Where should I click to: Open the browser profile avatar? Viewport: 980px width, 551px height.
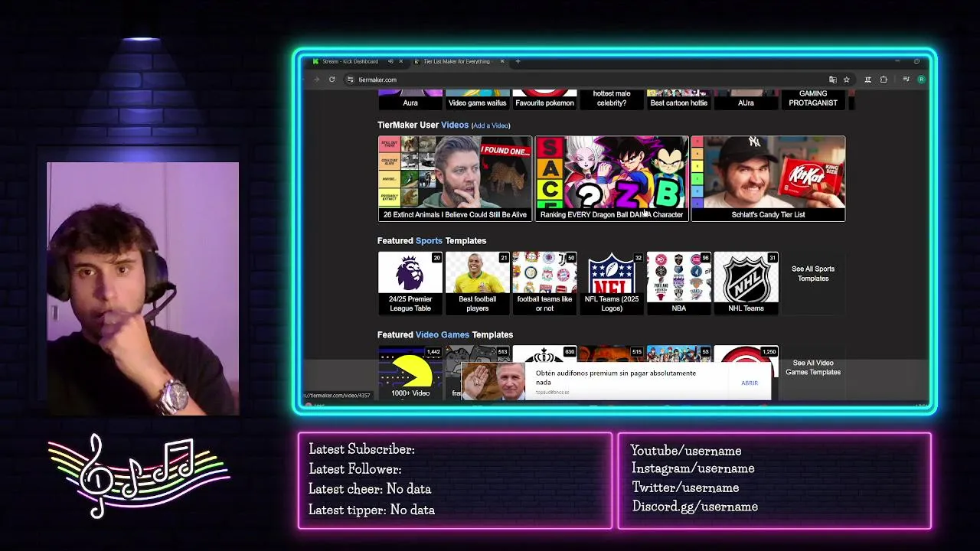pyautogui.click(x=921, y=80)
